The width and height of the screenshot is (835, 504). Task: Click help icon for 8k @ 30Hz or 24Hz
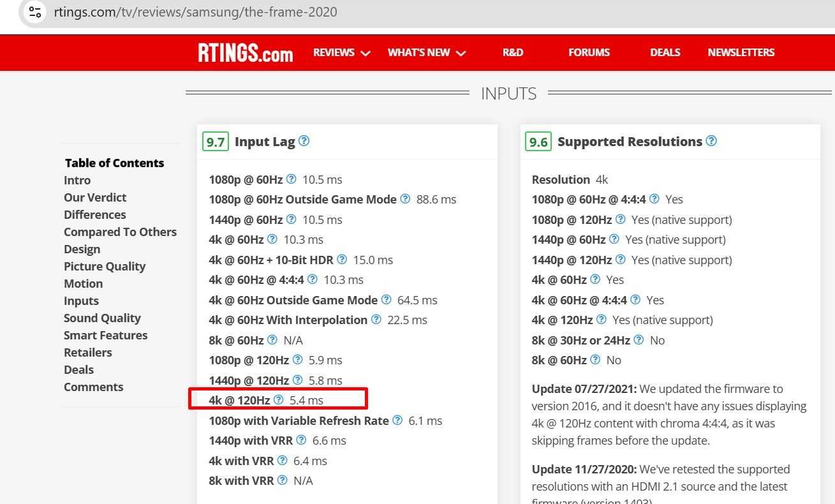639,340
